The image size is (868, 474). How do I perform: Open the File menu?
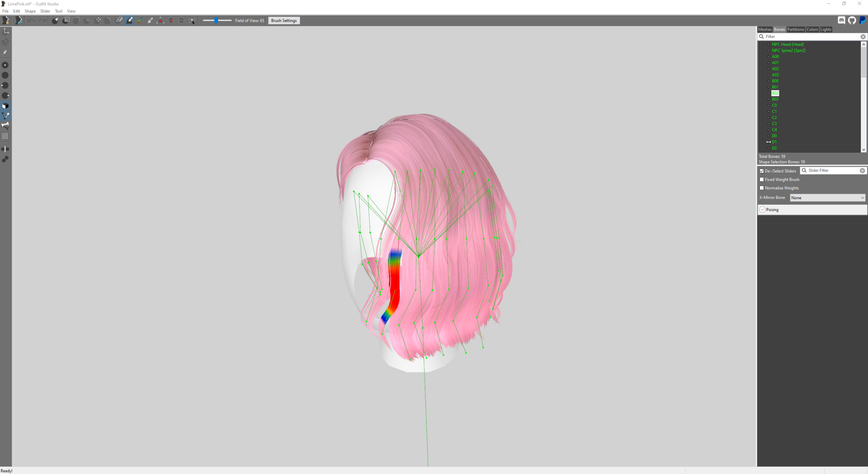(5, 11)
